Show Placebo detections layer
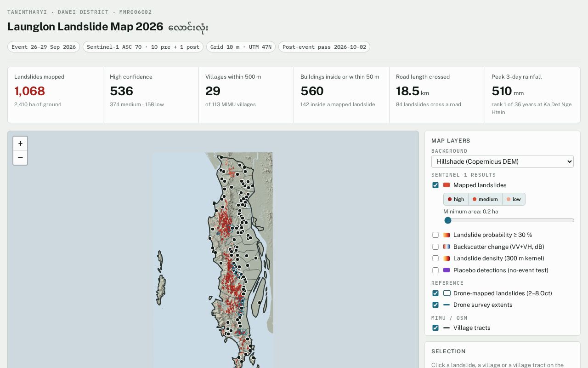Image resolution: width=588 pixels, height=368 pixels. (x=435, y=270)
